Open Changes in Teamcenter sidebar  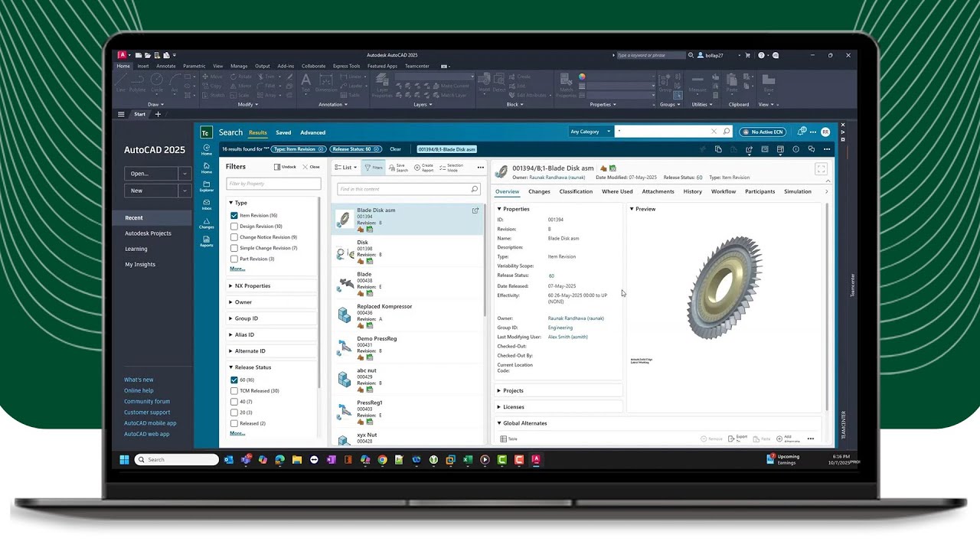pos(207,223)
